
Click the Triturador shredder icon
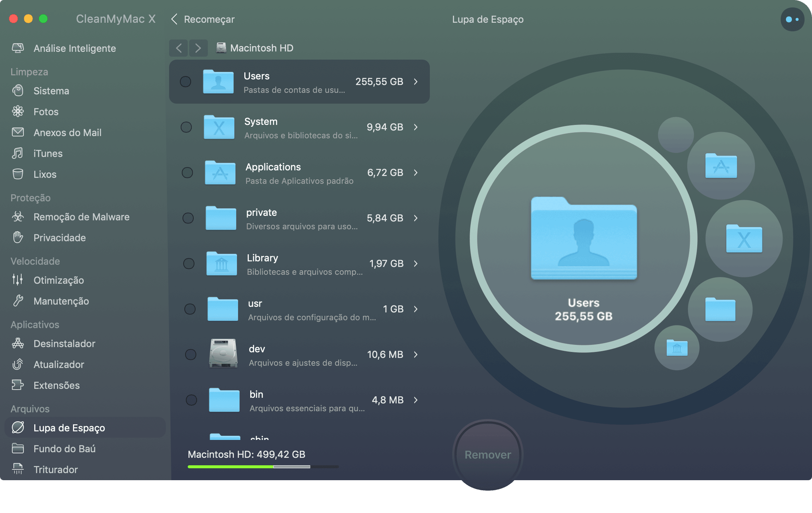pos(18,469)
